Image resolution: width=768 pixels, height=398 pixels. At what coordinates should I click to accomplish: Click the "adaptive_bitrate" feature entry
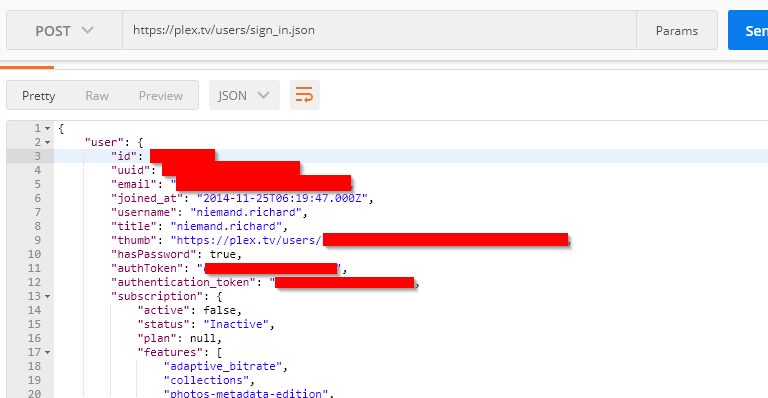click(x=223, y=367)
